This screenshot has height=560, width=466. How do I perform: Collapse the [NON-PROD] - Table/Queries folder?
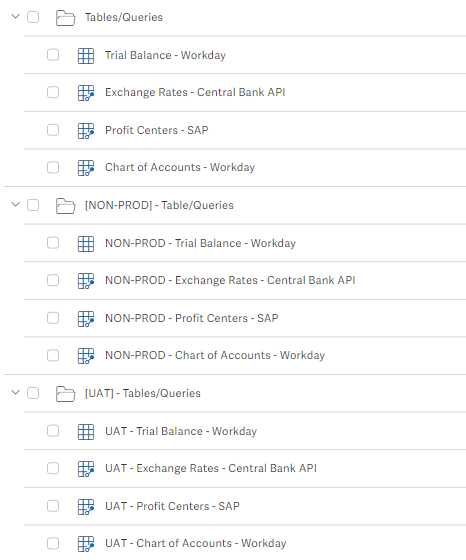click(x=15, y=204)
